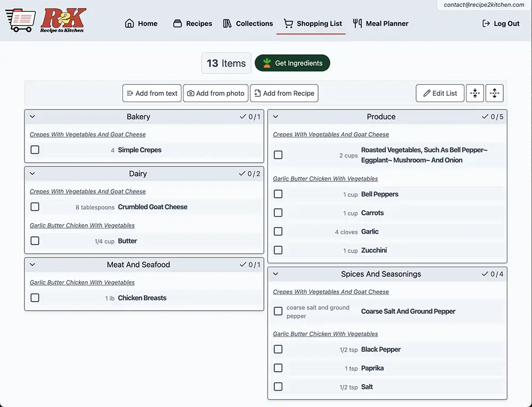Click the Home house icon
Image resolution: width=532 pixels, height=407 pixels.
tap(129, 23)
